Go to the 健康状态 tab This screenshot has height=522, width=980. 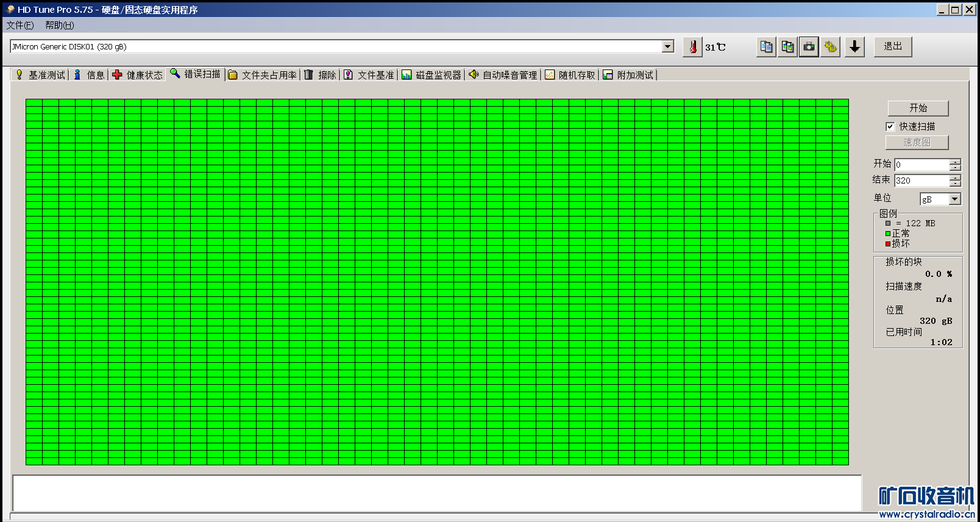(x=138, y=74)
